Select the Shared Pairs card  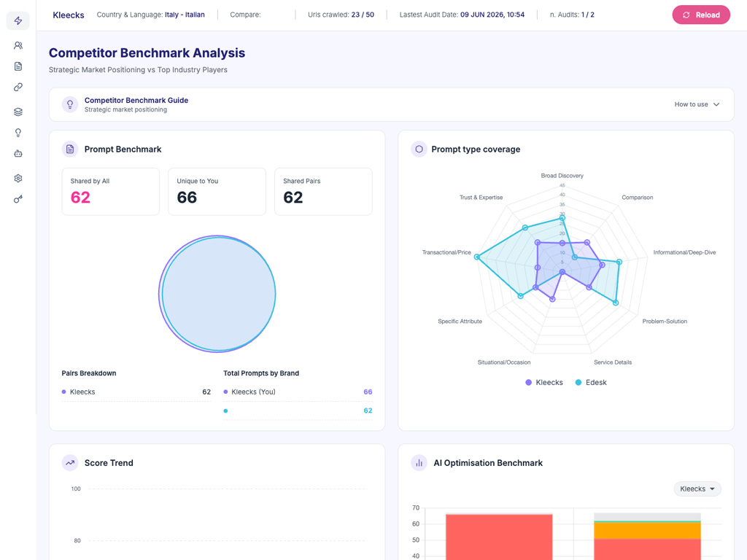[323, 192]
